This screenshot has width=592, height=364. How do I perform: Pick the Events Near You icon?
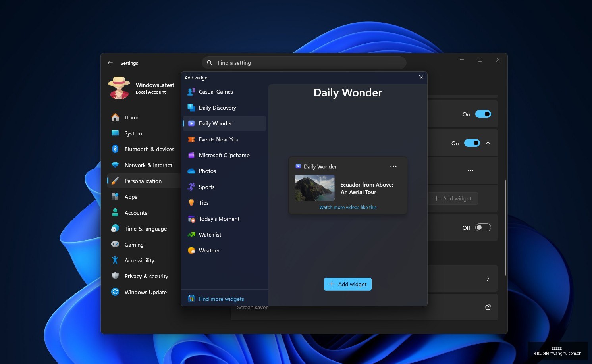coord(191,139)
